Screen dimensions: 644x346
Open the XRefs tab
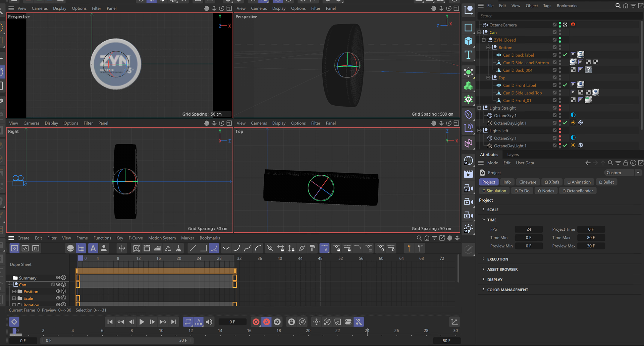click(x=552, y=182)
